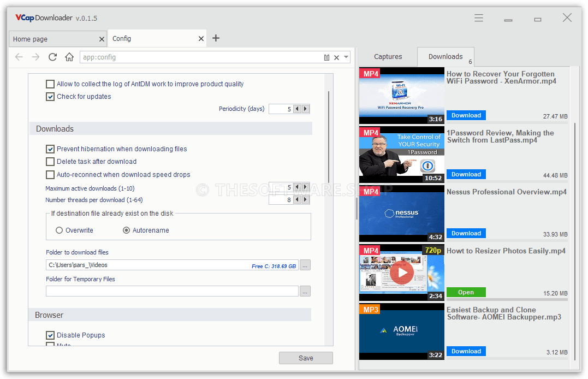The image size is (588, 379).
Task: Uncheck Disable Popups checkbox
Action: 50,335
